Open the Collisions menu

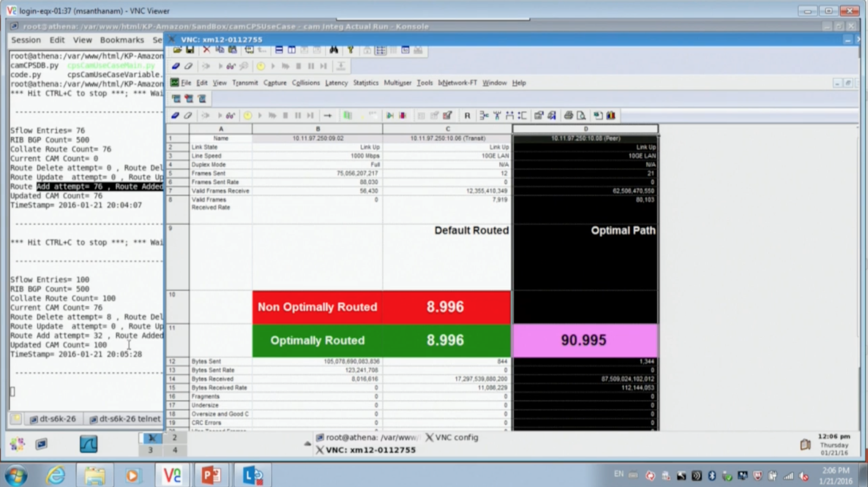pyautogui.click(x=306, y=83)
